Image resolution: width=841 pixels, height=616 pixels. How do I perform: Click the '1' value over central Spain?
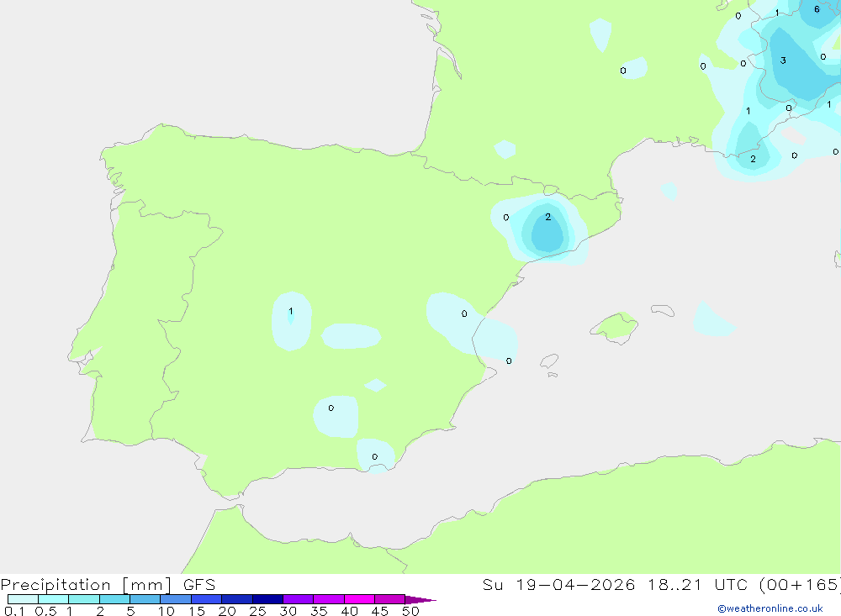coord(291,311)
